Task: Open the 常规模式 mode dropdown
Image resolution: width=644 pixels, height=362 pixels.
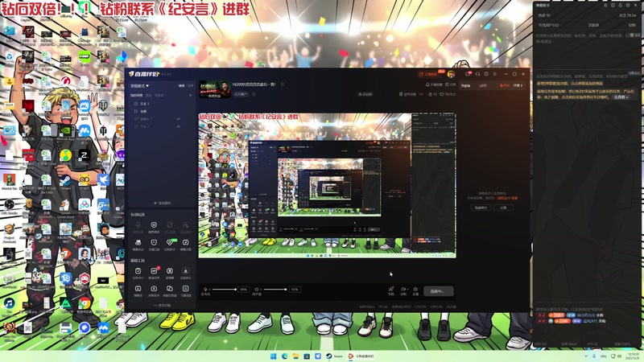Action: [139, 86]
